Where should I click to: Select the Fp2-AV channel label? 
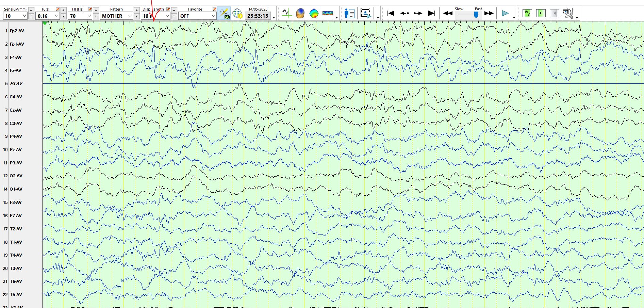click(17, 31)
